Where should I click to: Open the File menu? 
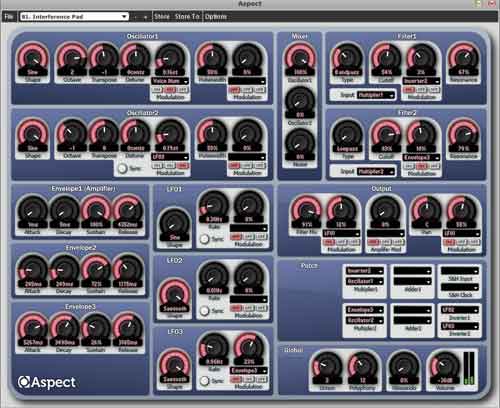9,17
